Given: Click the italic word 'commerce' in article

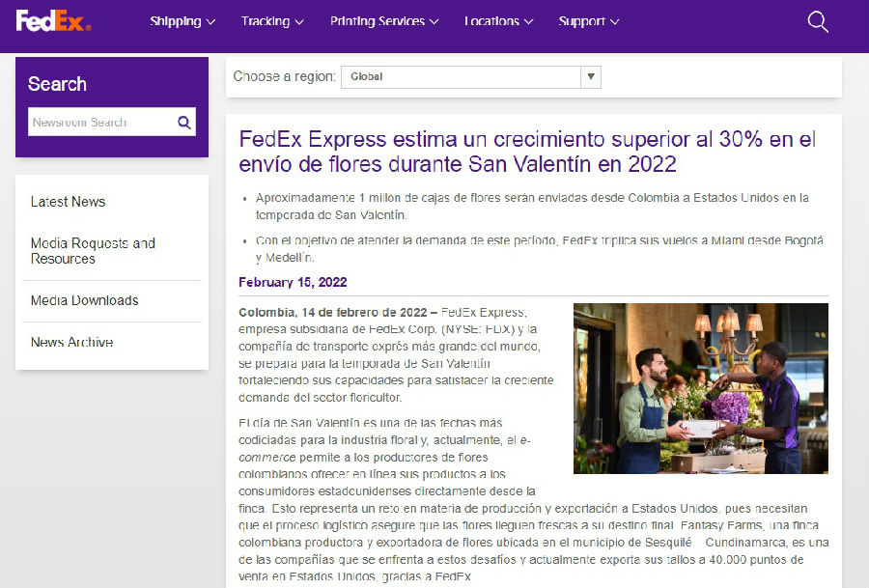Looking at the screenshot, I should point(267,458).
